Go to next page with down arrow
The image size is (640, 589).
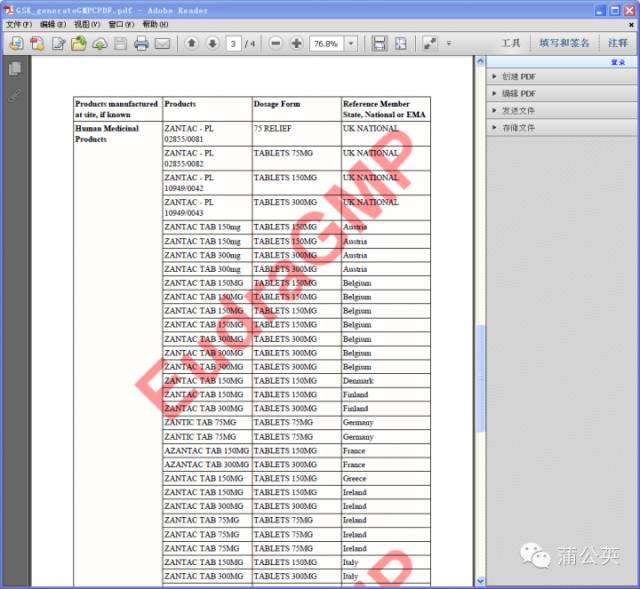click(x=212, y=43)
